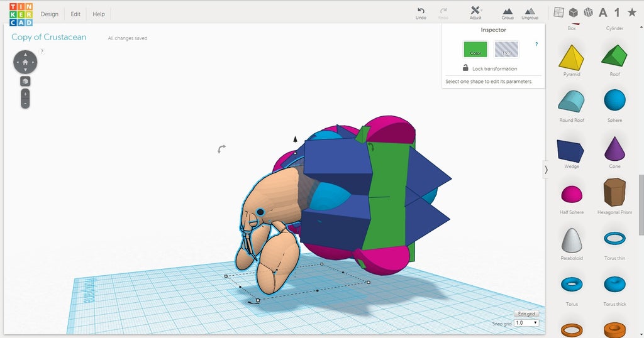Screen dimensions: 644x338
Task: Select the Half Sphere shape
Action: click(x=571, y=199)
